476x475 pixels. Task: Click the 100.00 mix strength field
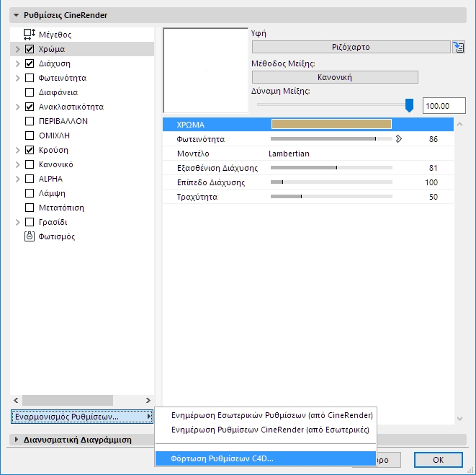444,106
